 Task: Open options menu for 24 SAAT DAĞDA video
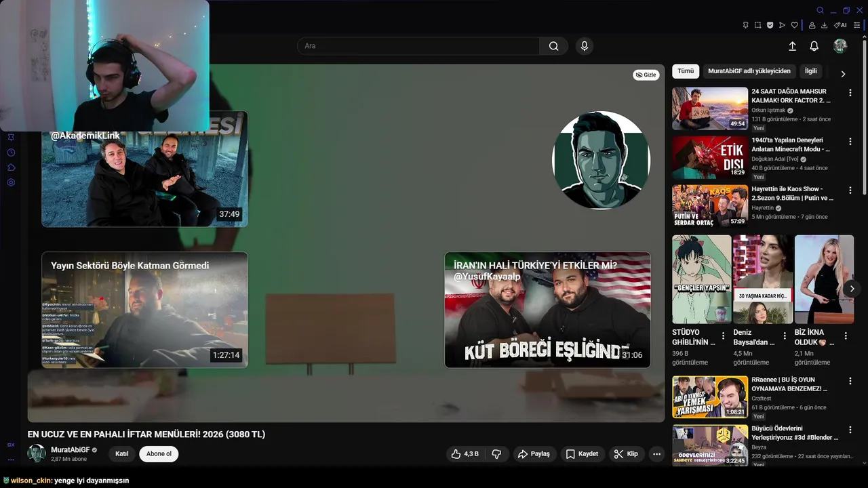[x=850, y=93]
